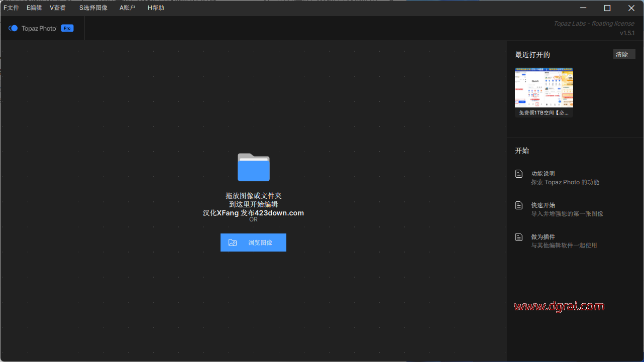Click 探索 Topaz Photo 的功能 description
The image size is (644, 362).
pyautogui.click(x=565, y=182)
